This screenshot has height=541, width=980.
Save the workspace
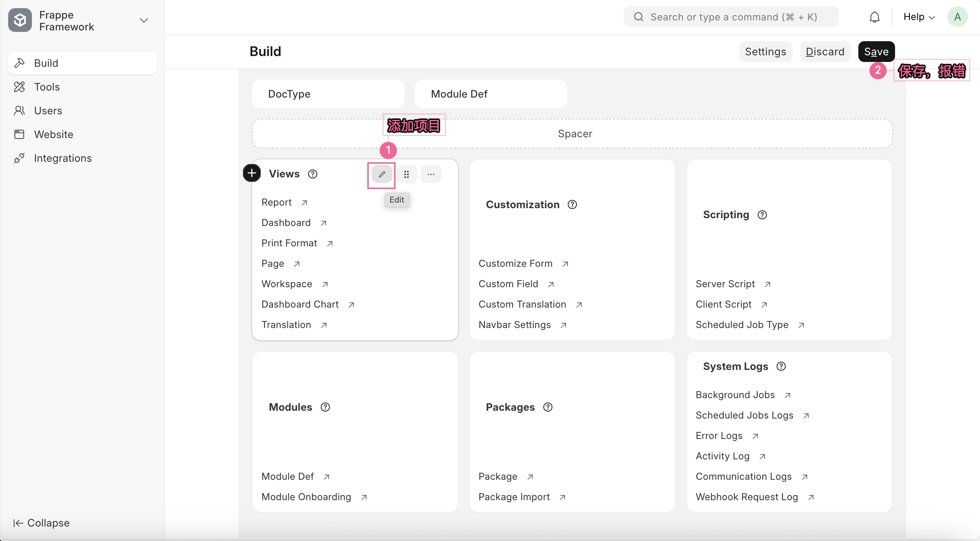pos(876,51)
